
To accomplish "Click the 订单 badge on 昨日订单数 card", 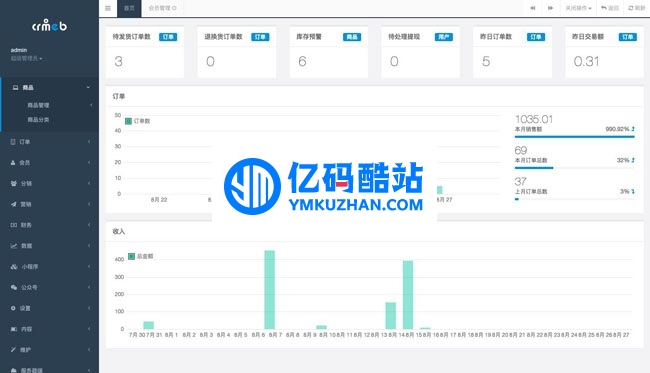I will point(536,37).
